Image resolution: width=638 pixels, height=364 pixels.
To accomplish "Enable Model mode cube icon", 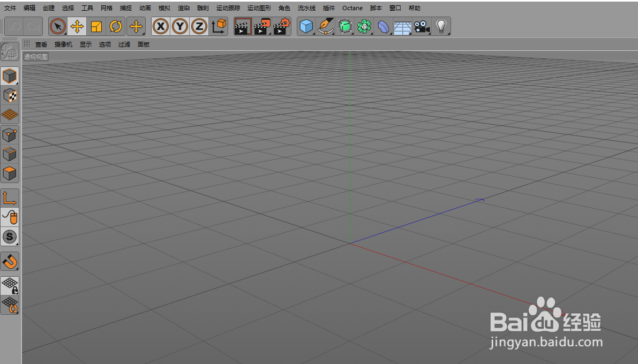I will click(x=9, y=76).
